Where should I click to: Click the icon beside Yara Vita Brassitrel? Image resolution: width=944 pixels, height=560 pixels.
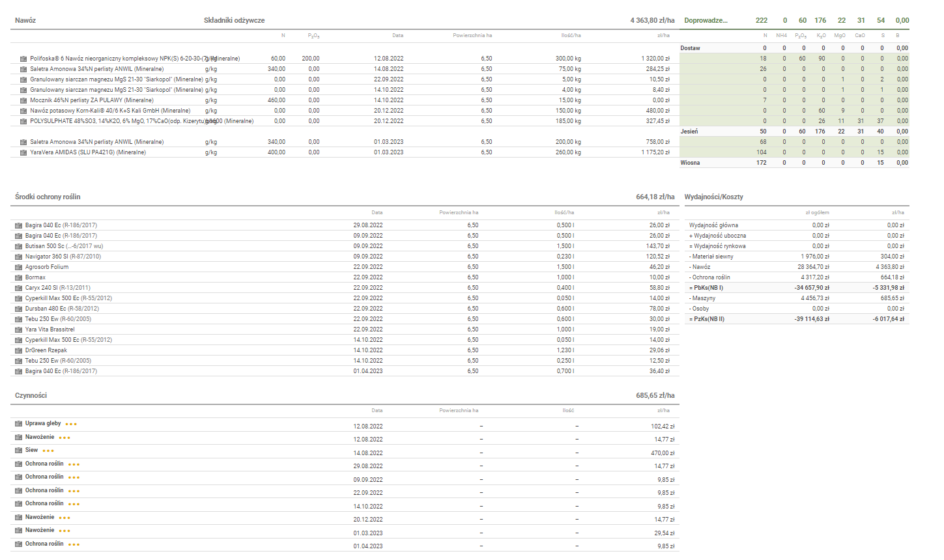tap(18, 329)
